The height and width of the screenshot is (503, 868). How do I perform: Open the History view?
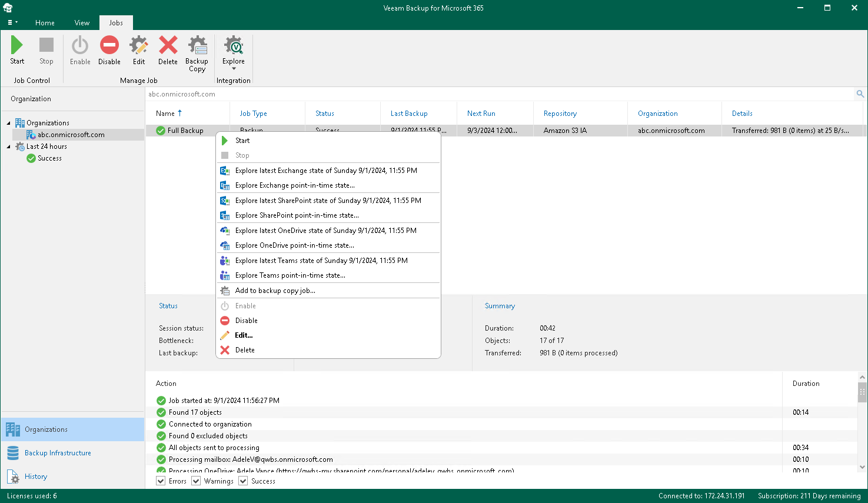73,477
